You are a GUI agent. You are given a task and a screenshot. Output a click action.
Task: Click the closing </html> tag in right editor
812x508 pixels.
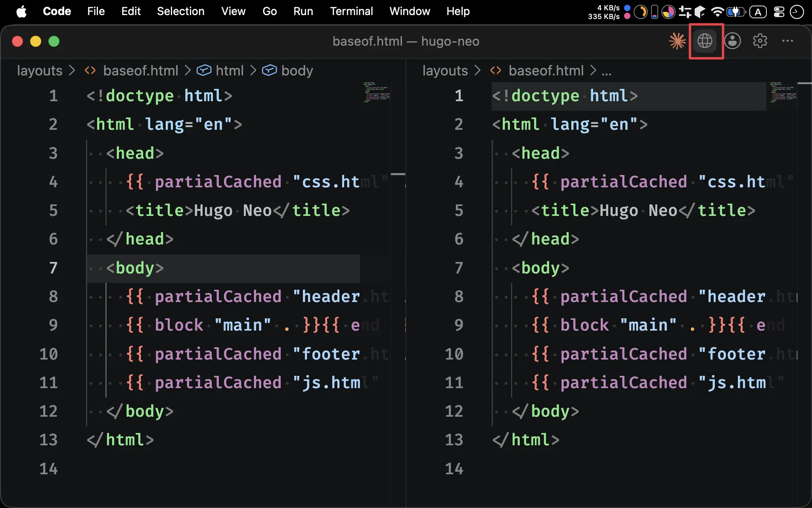click(526, 440)
